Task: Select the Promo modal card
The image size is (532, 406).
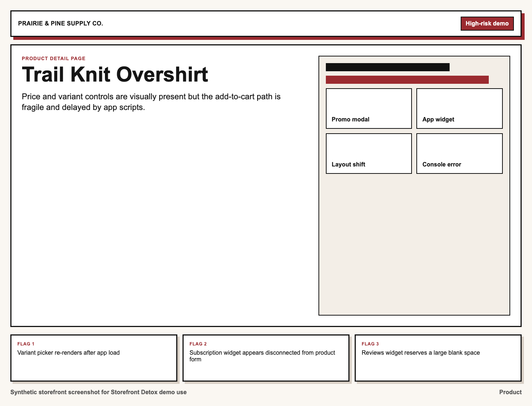Action: click(369, 109)
